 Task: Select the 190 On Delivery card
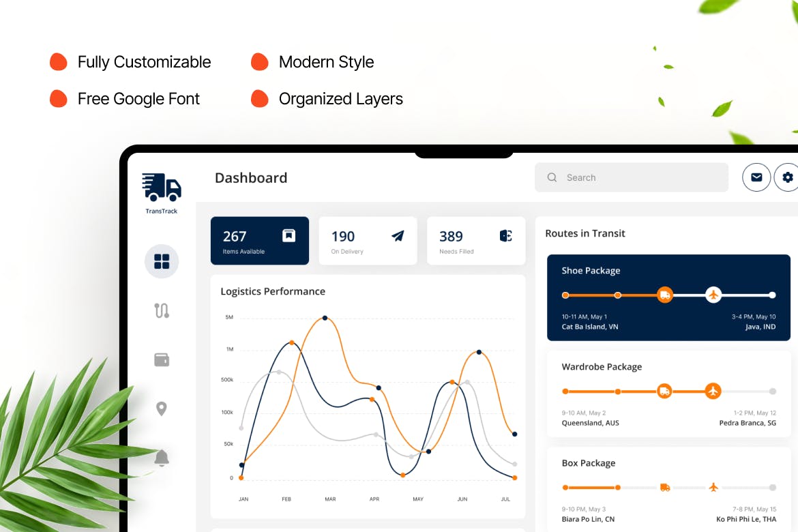[368, 241]
